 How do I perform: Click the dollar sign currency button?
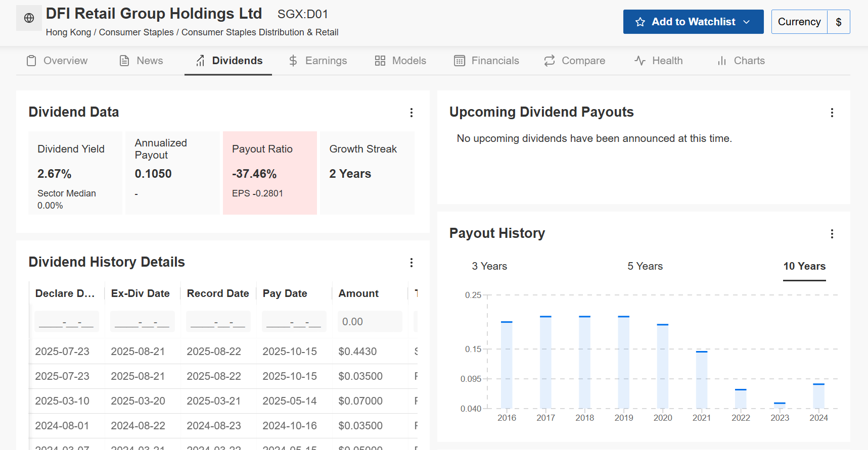839,22
